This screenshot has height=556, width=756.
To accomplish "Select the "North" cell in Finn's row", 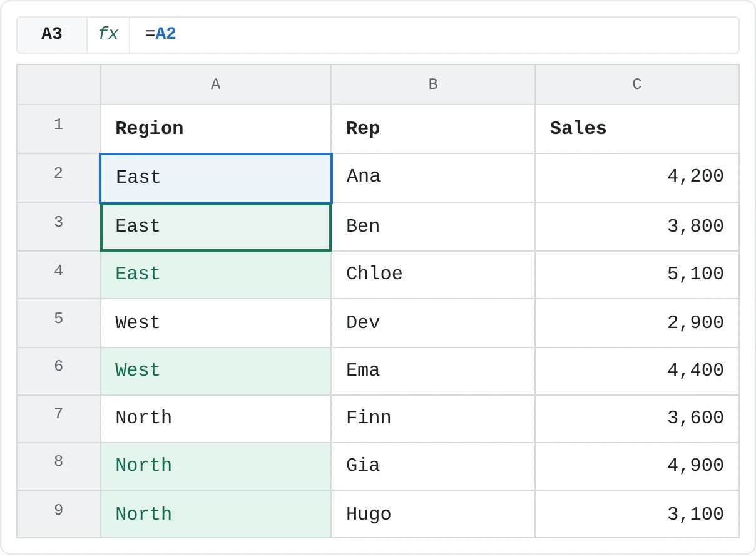I will (x=216, y=419).
